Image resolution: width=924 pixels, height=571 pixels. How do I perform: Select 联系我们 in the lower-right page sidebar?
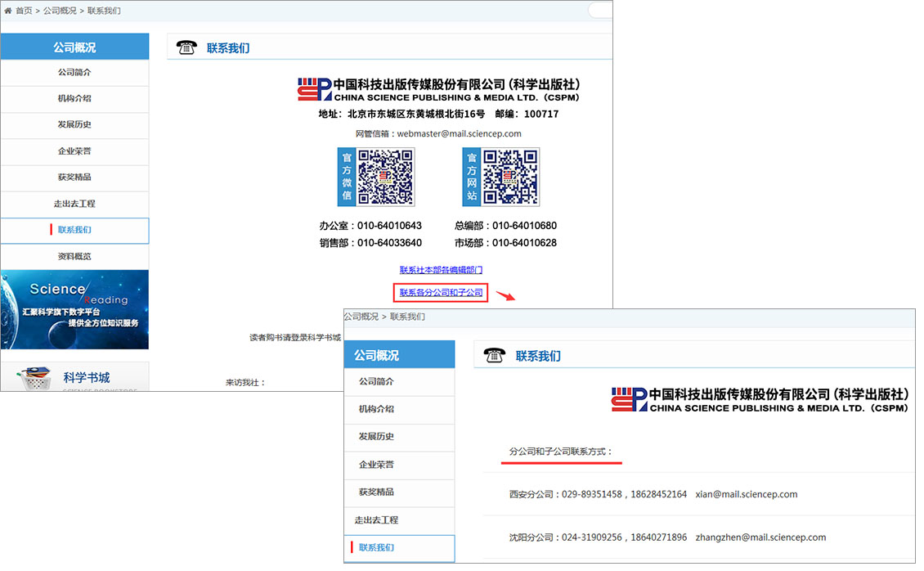point(400,548)
